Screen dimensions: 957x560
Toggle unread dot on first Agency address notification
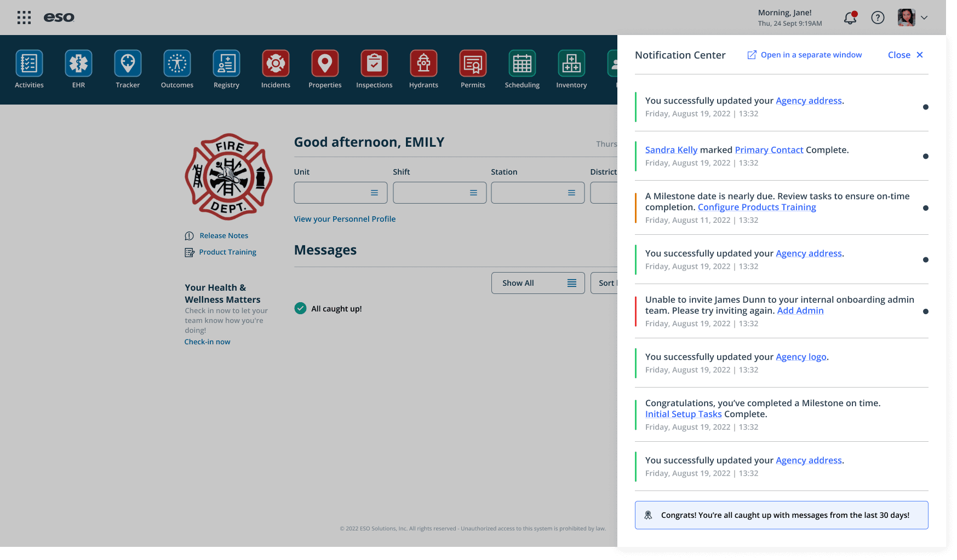click(926, 107)
